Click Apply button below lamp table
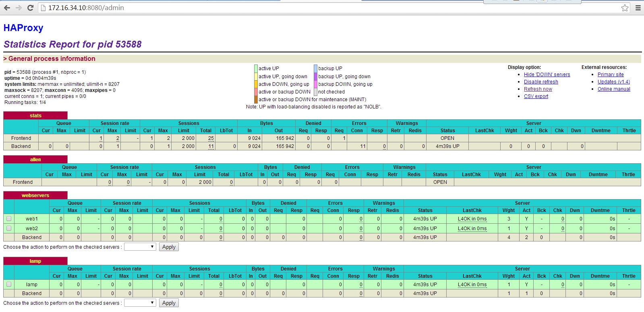644x312 pixels. tap(169, 303)
